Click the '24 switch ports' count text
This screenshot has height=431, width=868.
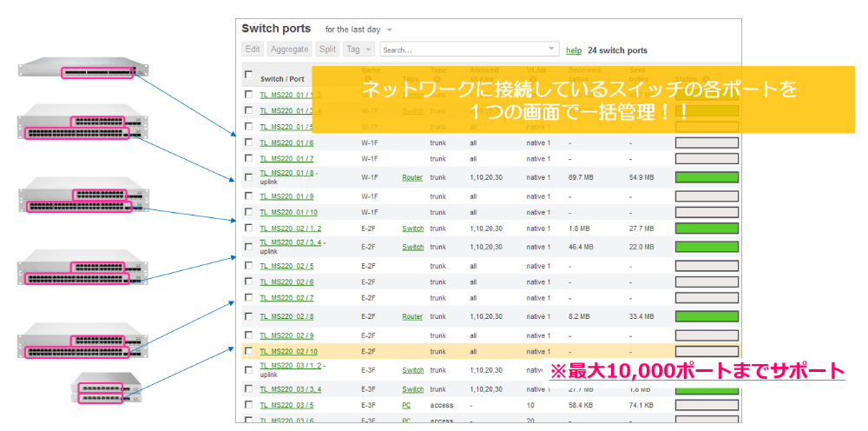click(617, 50)
